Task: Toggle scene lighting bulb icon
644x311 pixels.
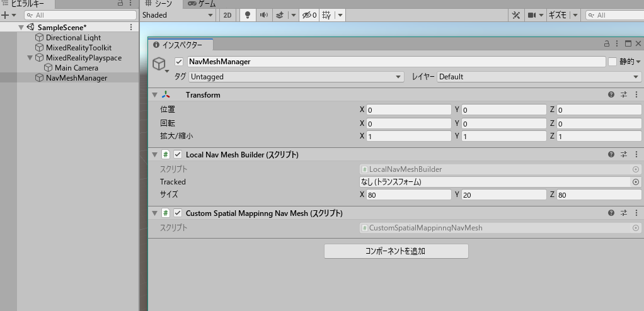Action: coord(248,15)
